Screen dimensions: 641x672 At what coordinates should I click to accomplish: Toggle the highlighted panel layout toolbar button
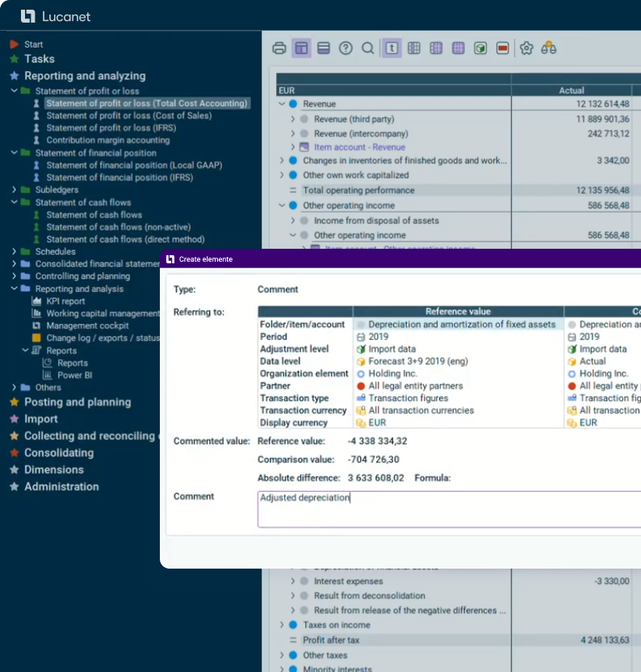pos(301,48)
